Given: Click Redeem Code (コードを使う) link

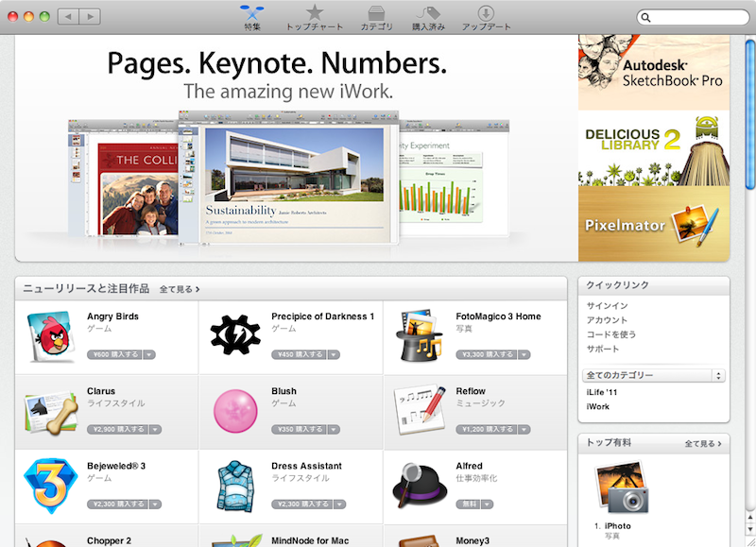Looking at the screenshot, I should tap(610, 334).
